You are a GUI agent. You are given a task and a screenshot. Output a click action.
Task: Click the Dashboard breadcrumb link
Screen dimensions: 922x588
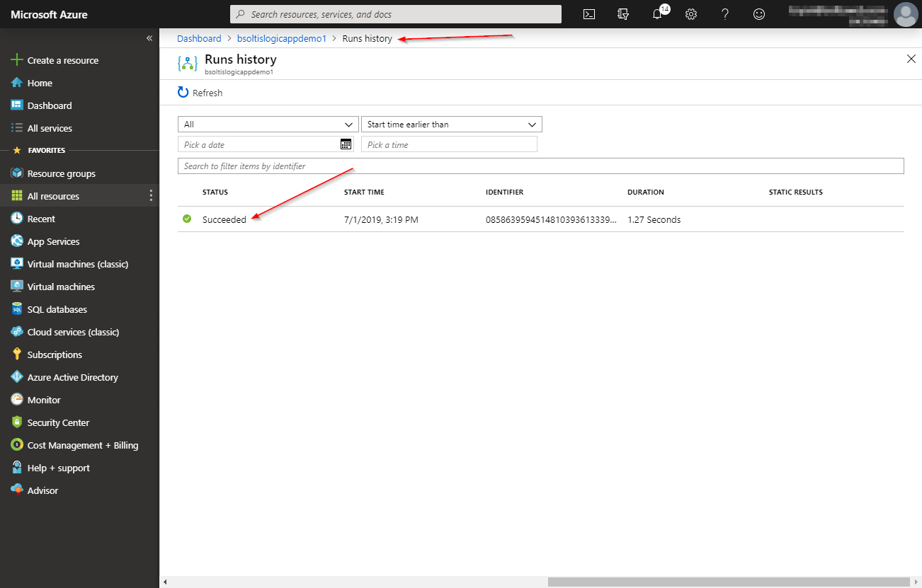[199, 39]
